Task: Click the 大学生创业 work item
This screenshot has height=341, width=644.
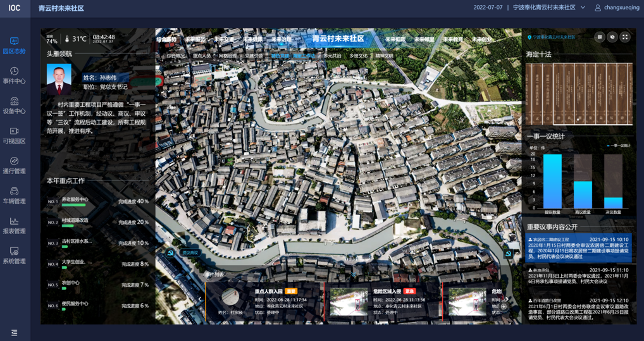Action: pos(98,264)
